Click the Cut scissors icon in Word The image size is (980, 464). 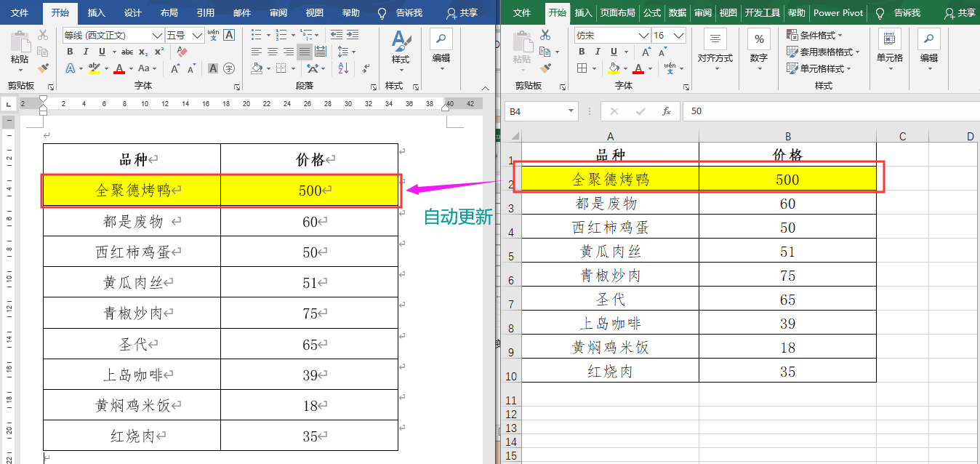click(x=43, y=35)
